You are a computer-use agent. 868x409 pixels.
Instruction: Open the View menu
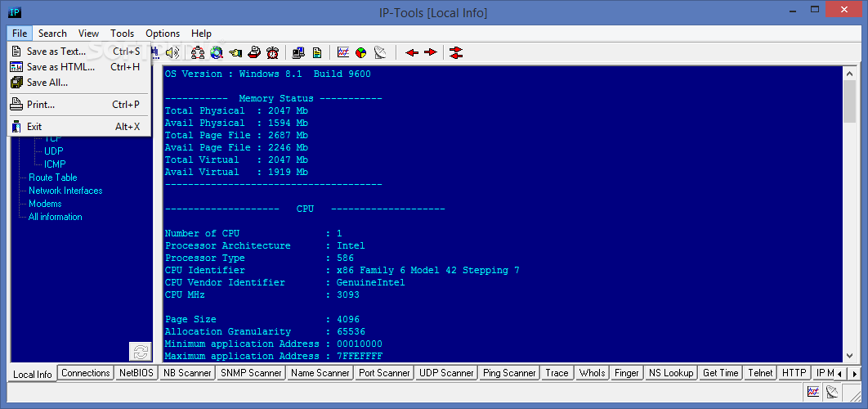[88, 34]
